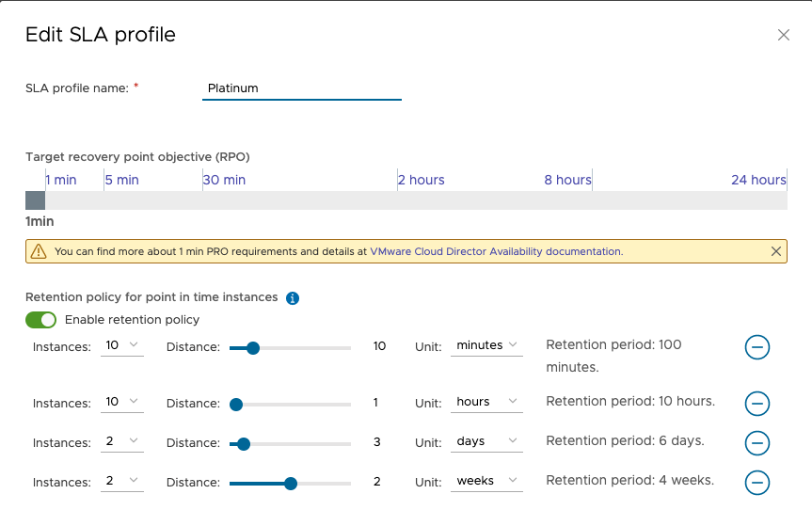812x510 pixels.
Task: Click the Distance slider handle for weeks
Action: [291, 484]
